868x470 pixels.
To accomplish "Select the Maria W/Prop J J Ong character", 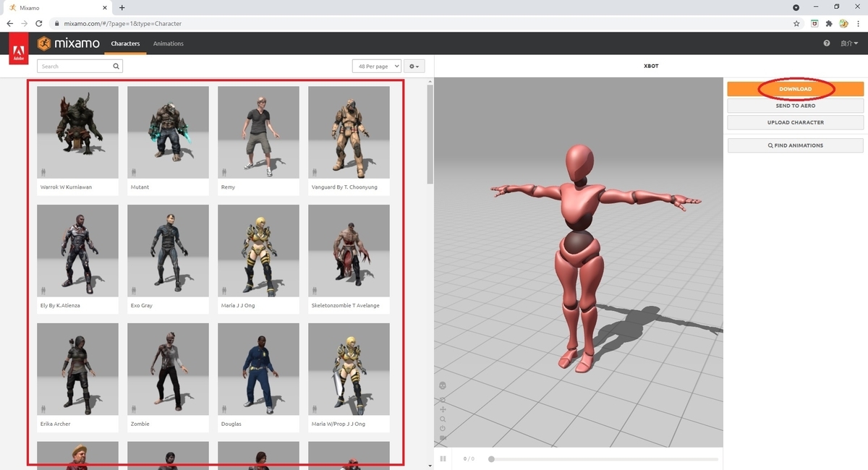I will pyautogui.click(x=349, y=377).
